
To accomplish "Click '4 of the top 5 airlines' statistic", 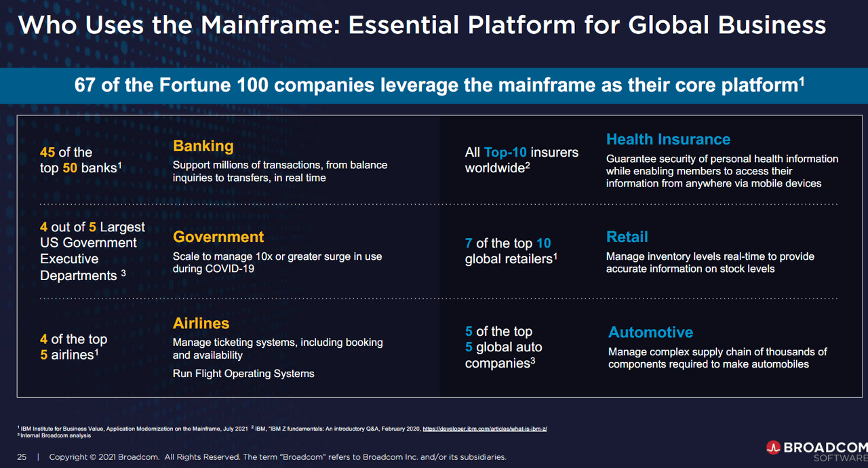I will (73, 347).
